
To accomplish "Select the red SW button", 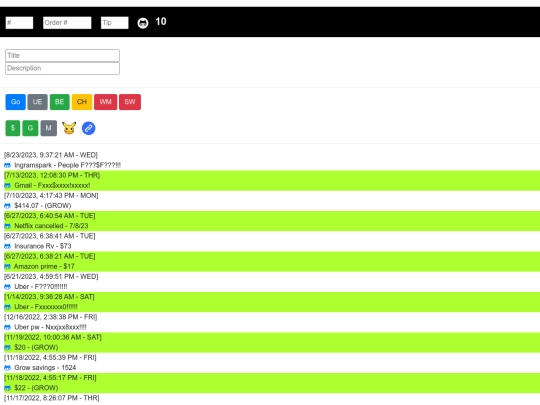I will coord(130,102).
